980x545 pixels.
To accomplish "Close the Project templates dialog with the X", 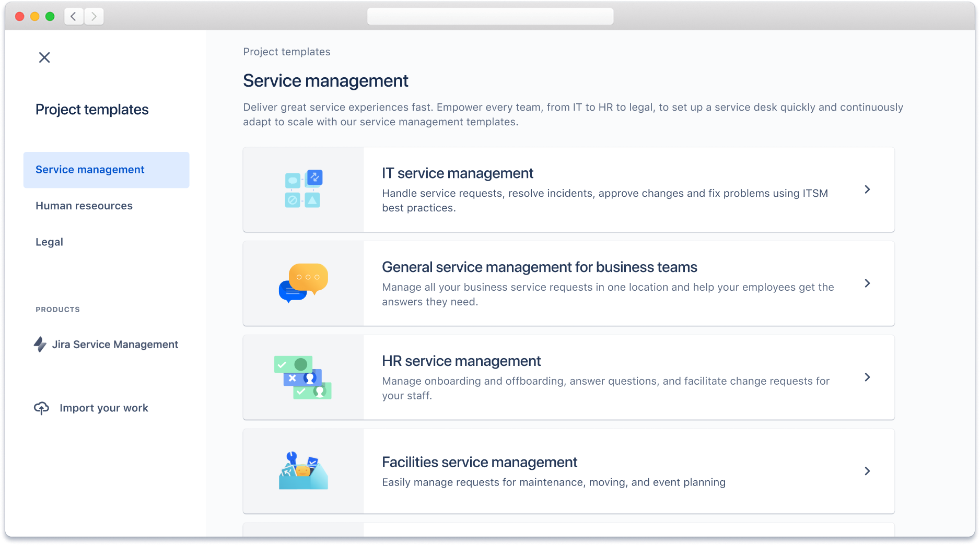I will click(x=44, y=57).
